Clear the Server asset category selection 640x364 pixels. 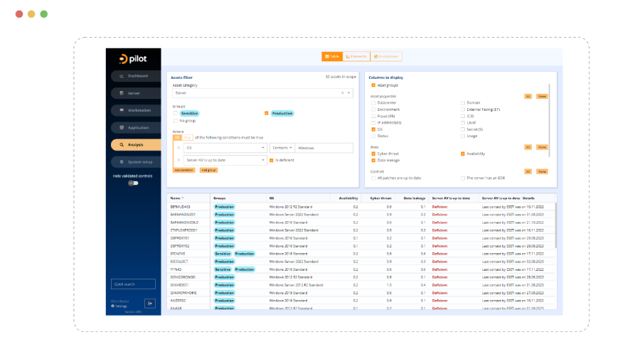pyautogui.click(x=342, y=92)
